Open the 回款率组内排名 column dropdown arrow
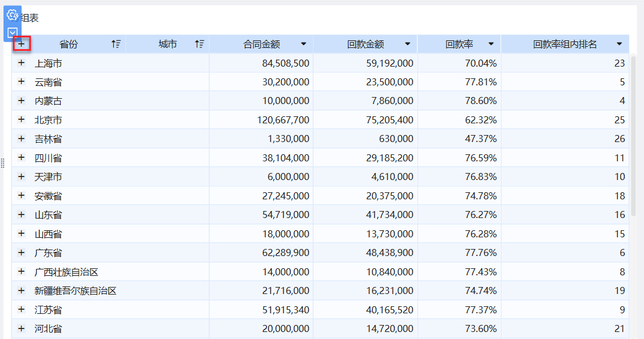 tap(619, 44)
